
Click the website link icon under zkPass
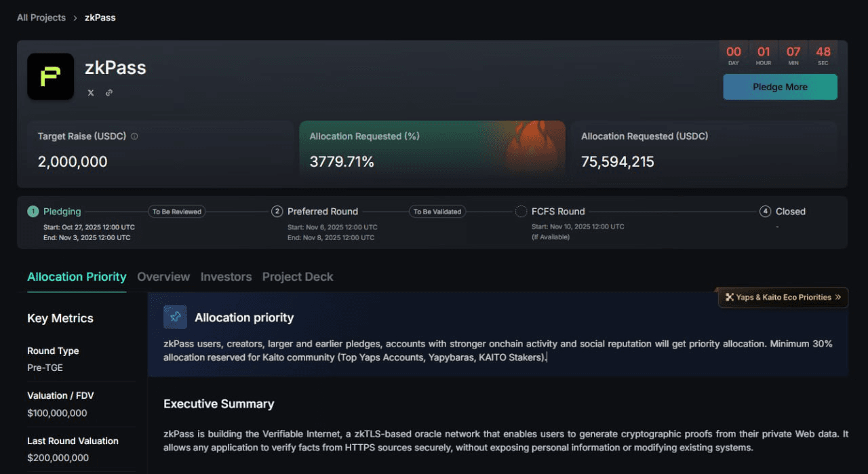point(109,93)
